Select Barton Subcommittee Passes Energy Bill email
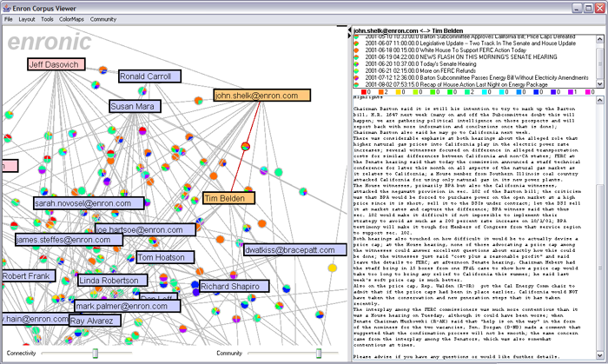The image size is (608, 364). point(474,77)
